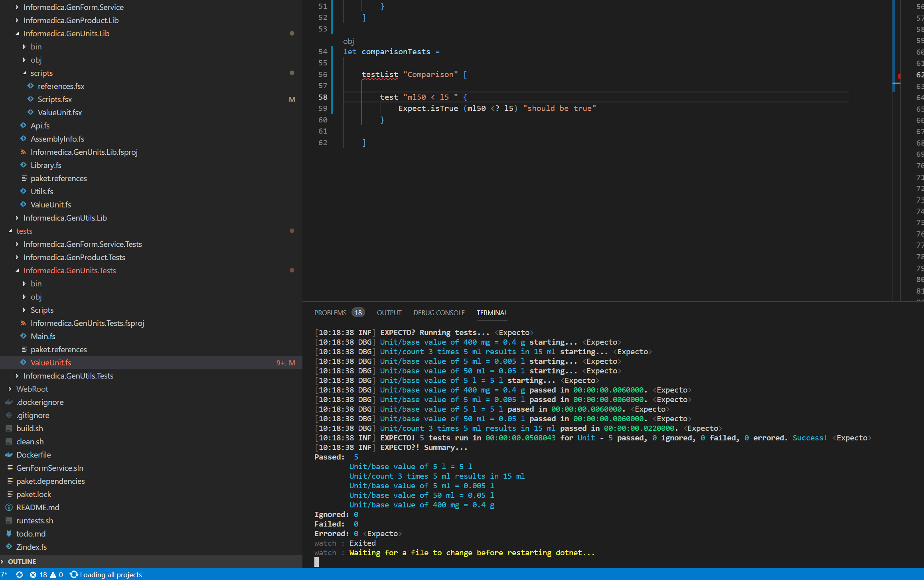The image size is (924, 580).
Task: Select the Api.fs F# file icon
Action: pos(24,125)
